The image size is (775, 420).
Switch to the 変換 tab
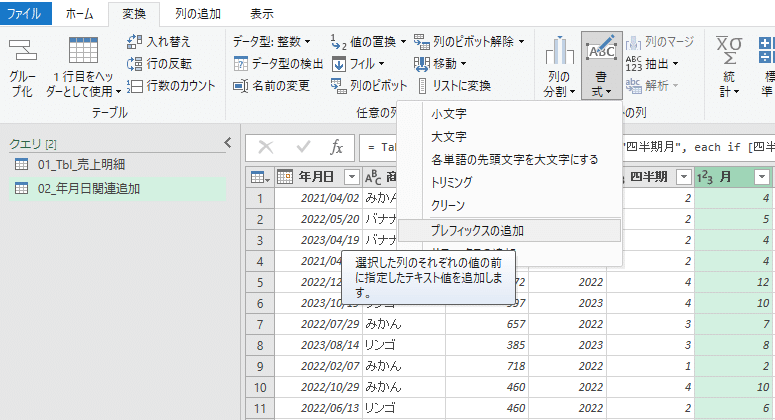click(134, 13)
